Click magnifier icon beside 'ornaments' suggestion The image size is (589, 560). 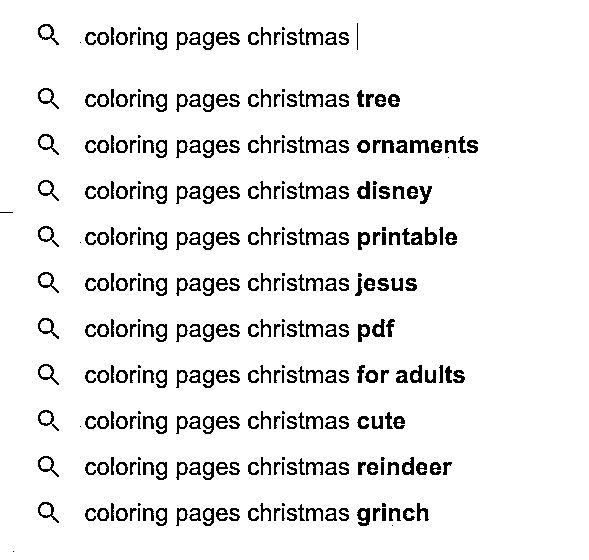click(48, 145)
